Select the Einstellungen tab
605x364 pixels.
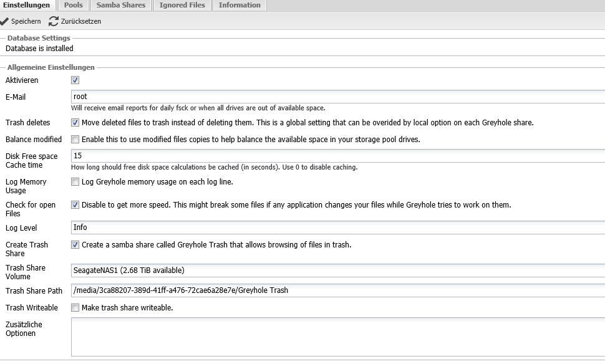[27, 5]
